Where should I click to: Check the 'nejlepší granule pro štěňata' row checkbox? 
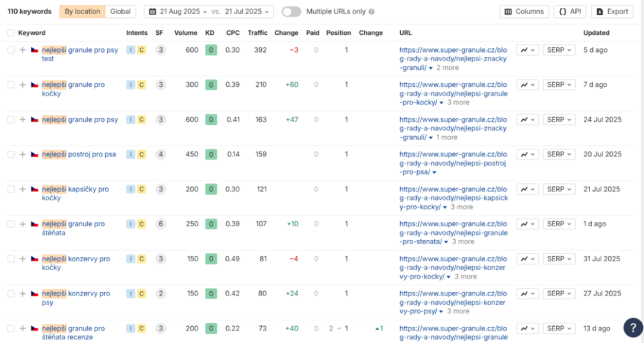pos(11,224)
